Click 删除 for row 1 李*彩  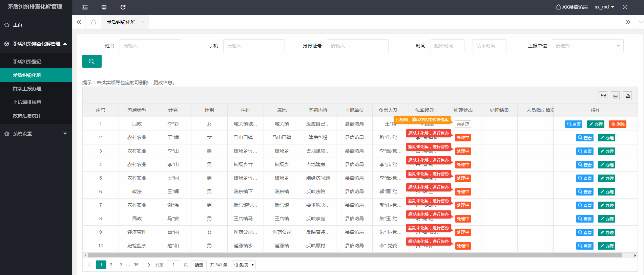coord(618,124)
